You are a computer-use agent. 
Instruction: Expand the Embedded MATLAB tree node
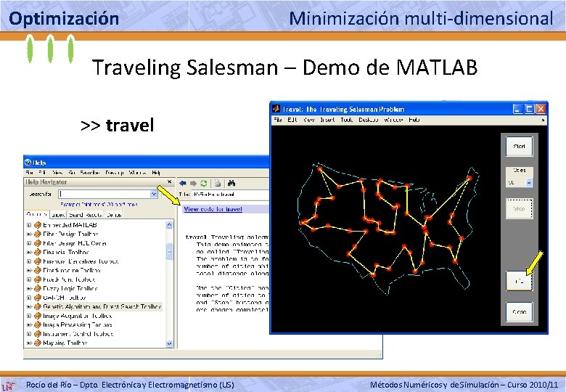(29, 225)
